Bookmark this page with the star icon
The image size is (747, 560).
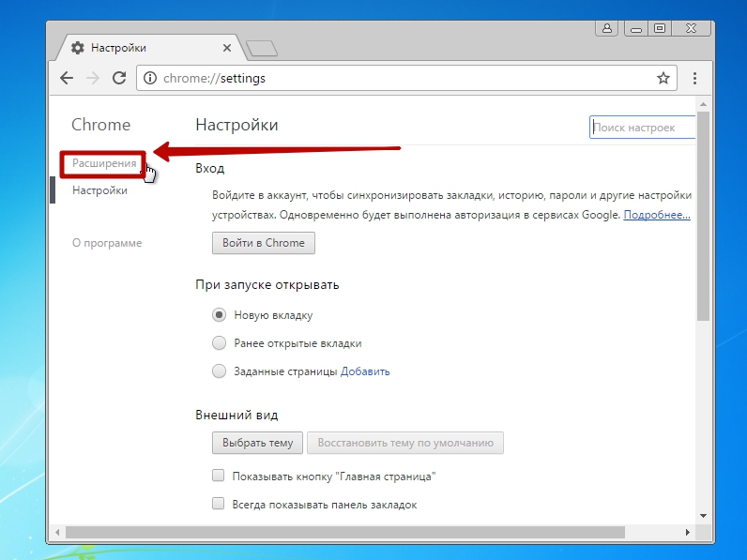coord(663,78)
